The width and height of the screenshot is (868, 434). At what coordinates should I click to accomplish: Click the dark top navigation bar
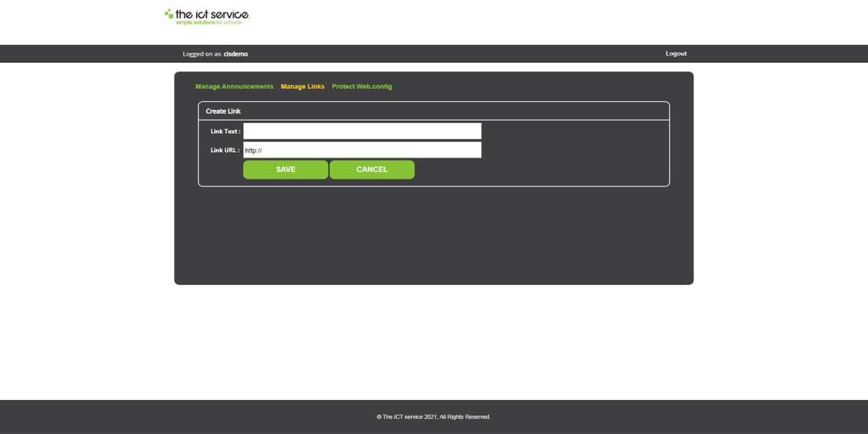(x=434, y=53)
